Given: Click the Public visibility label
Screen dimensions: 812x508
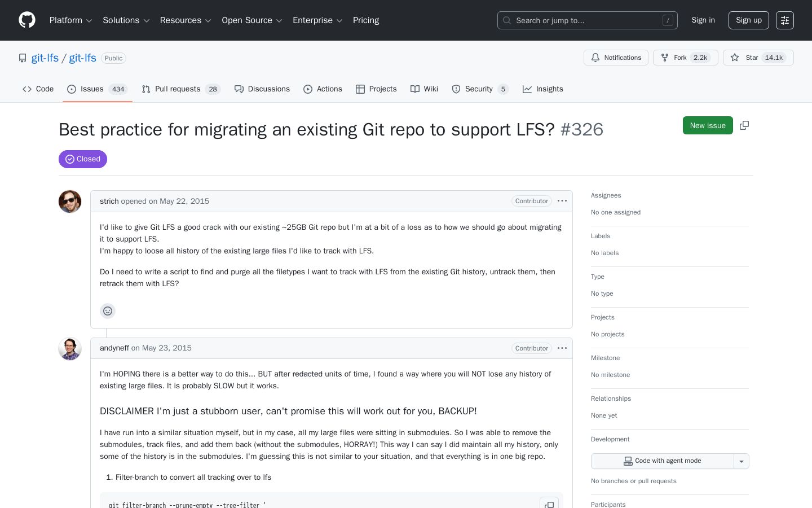Looking at the screenshot, I should pyautogui.click(x=113, y=58).
